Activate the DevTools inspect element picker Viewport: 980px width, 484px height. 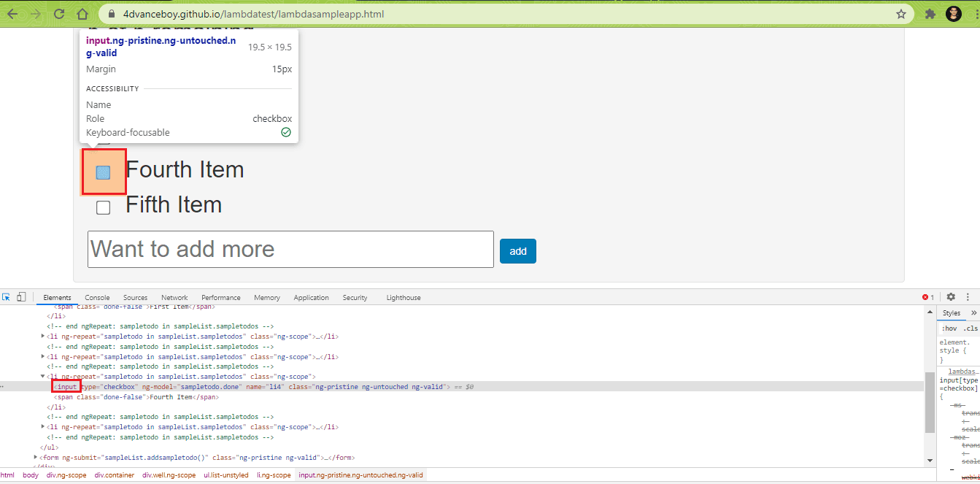pyautogui.click(x=7, y=297)
